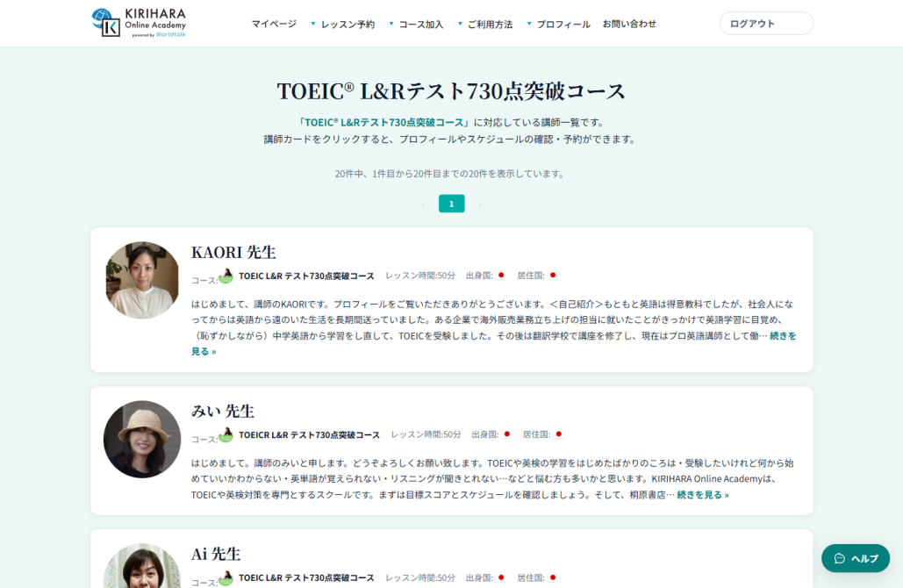Click the 20件中 results count text
Viewport: 903px width, 588px height.
point(450,174)
